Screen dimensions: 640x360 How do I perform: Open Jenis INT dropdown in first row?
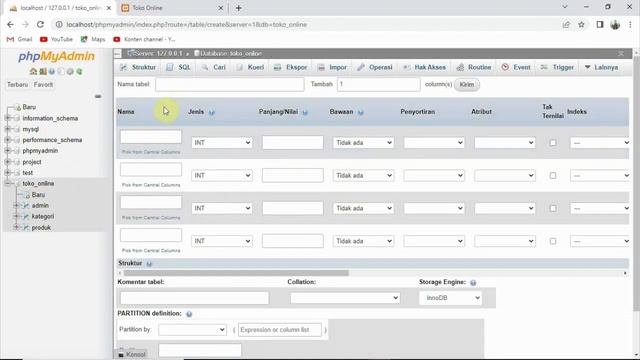[222, 142]
